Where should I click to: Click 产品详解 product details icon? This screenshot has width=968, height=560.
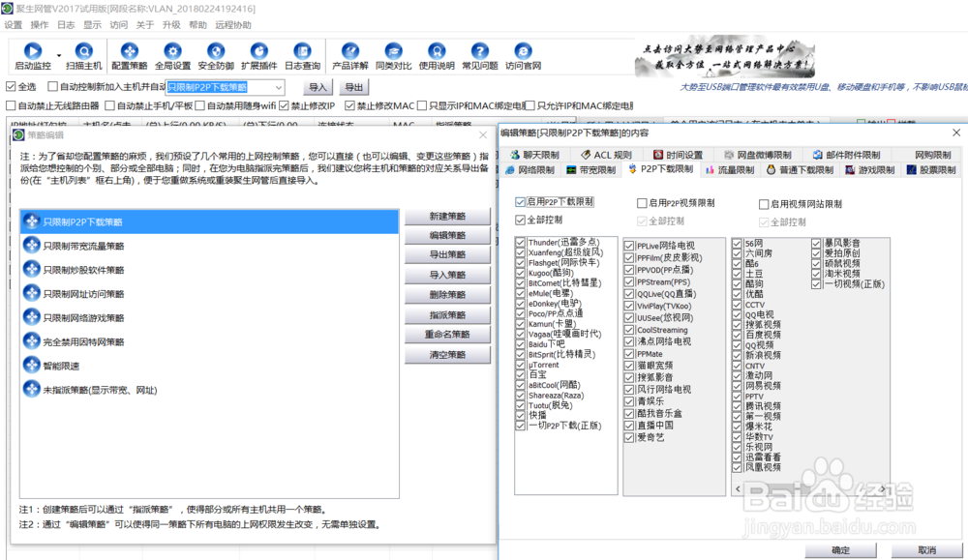pyautogui.click(x=350, y=50)
